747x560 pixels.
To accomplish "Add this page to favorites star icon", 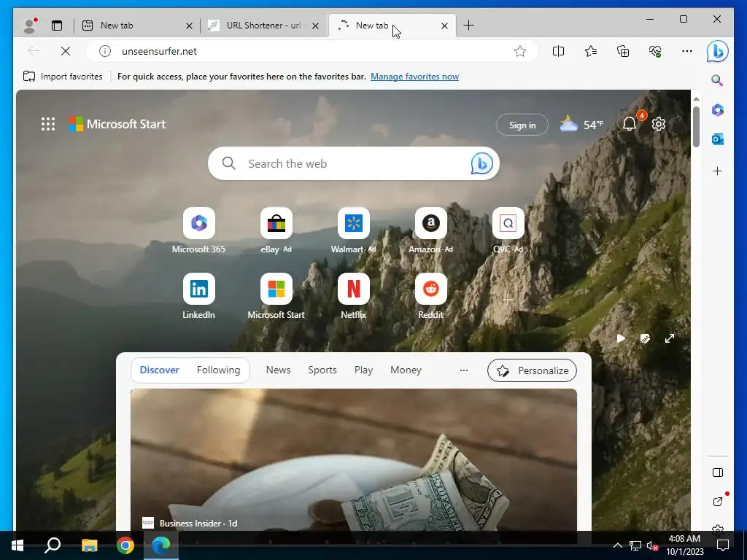I will pos(519,51).
